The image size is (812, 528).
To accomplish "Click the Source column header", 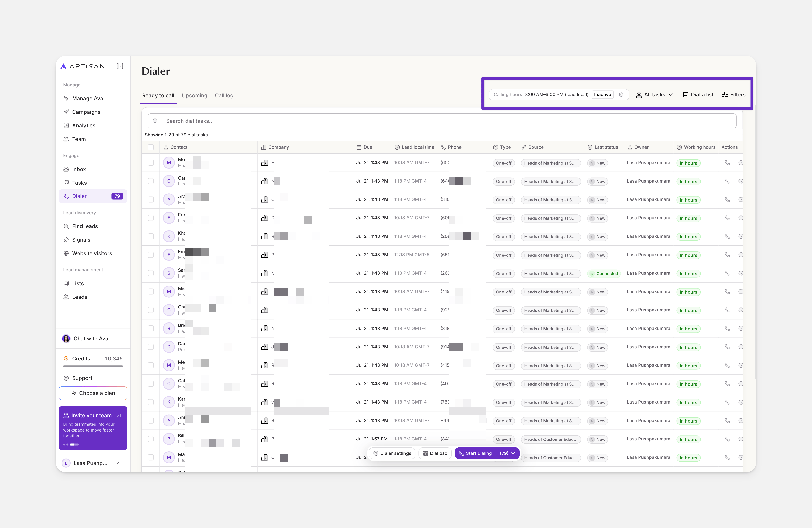I will click(x=532, y=147).
